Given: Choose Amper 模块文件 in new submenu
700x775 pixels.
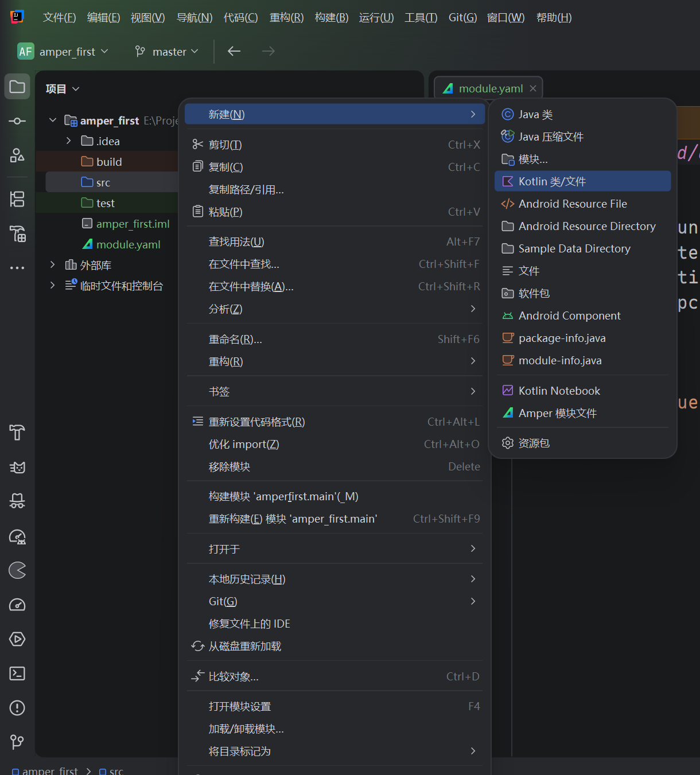Looking at the screenshot, I should coord(557,413).
